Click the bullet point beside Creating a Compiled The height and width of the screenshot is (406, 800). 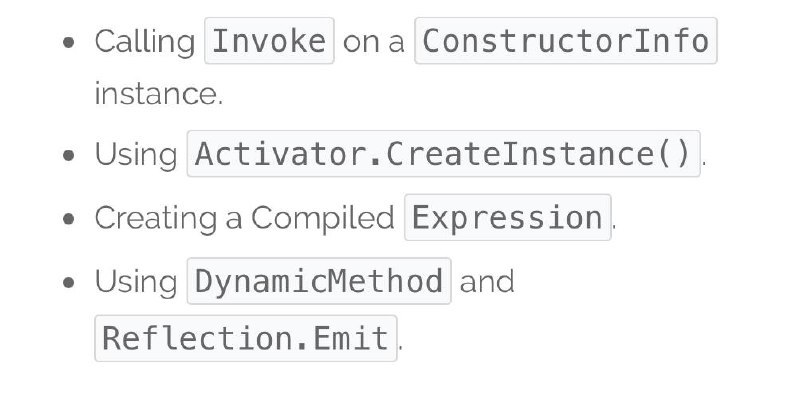(68, 218)
